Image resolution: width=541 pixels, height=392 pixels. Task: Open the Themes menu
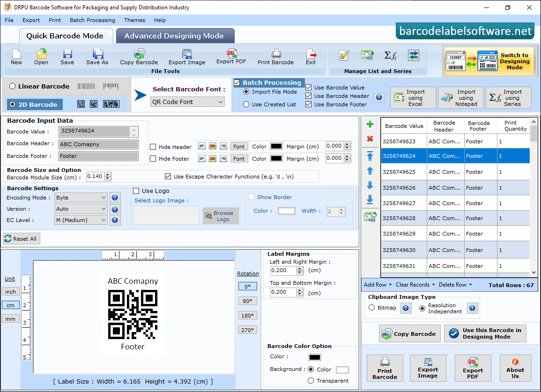point(134,20)
